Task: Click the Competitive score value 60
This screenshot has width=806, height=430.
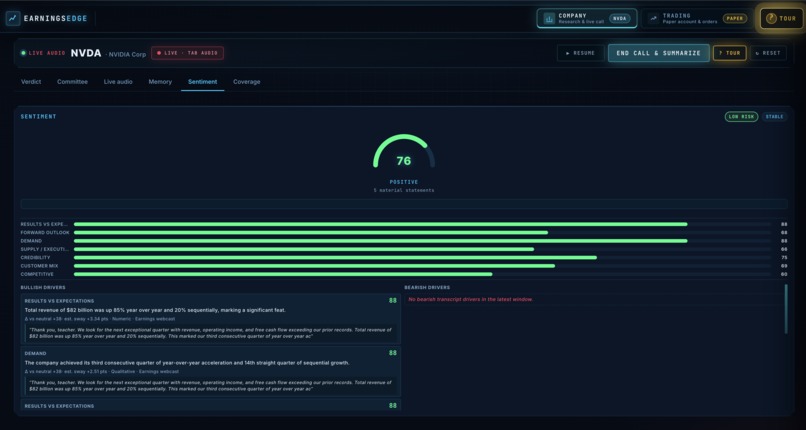Action: (784, 274)
